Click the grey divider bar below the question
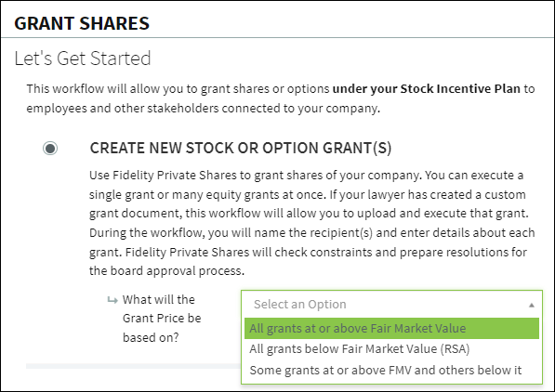 pos(134,366)
